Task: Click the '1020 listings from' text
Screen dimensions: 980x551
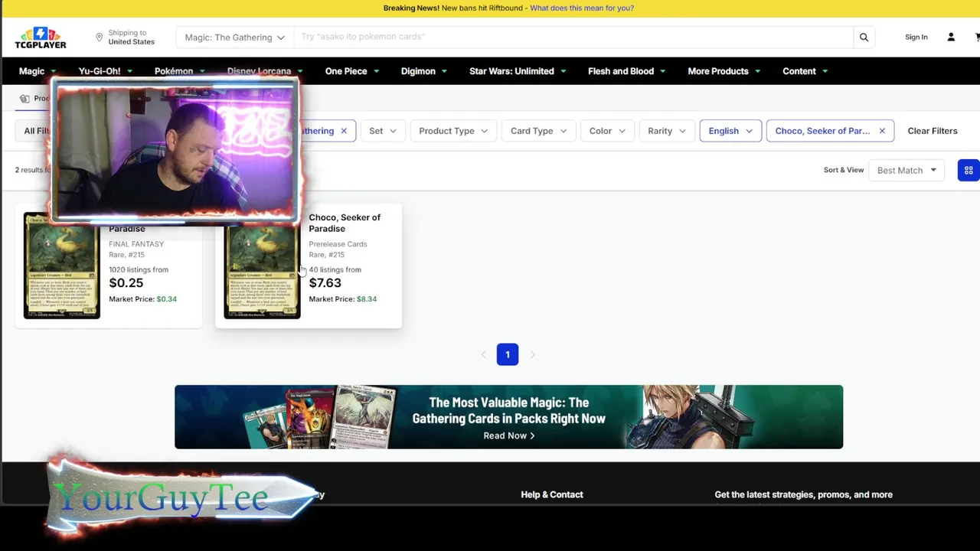Action: (139, 269)
